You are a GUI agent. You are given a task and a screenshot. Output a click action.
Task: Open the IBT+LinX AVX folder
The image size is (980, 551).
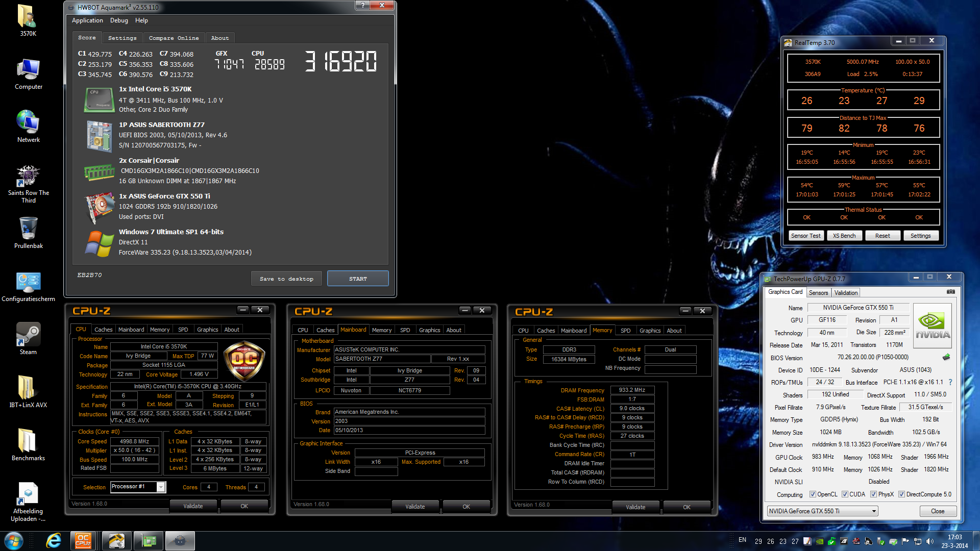[28, 392]
